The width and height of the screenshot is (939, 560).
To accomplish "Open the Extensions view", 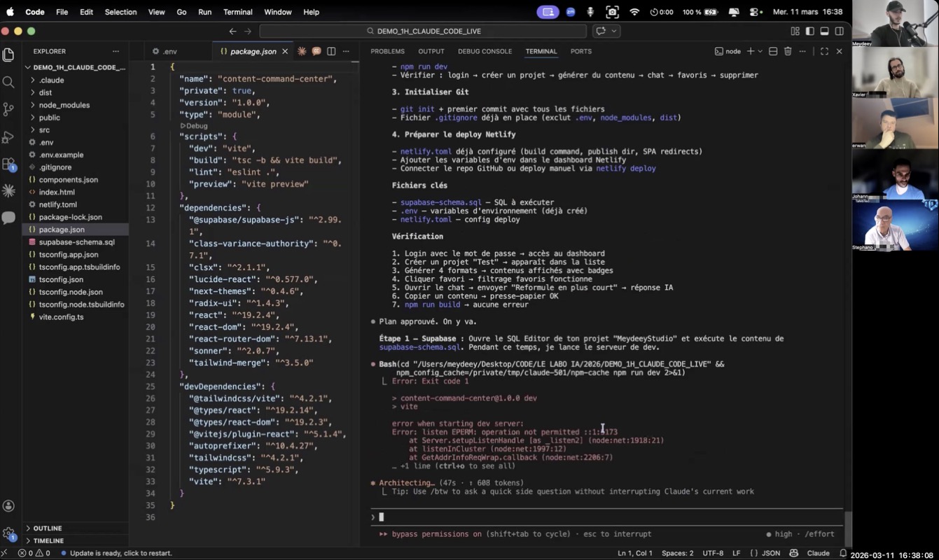I will click(x=8, y=164).
